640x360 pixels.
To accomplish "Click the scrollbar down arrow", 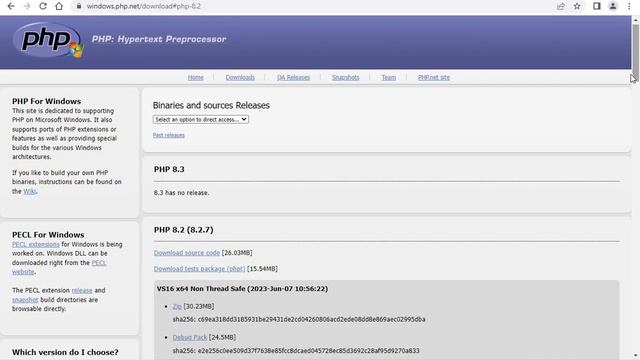I will pyautogui.click(x=636, y=356).
